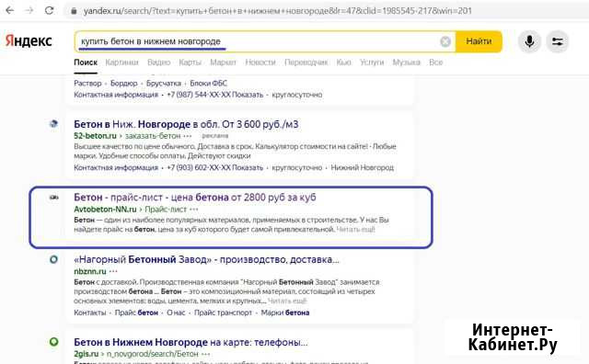Open the Все services tab
The height and width of the screenshot is (364, 589).
[435, 63]
